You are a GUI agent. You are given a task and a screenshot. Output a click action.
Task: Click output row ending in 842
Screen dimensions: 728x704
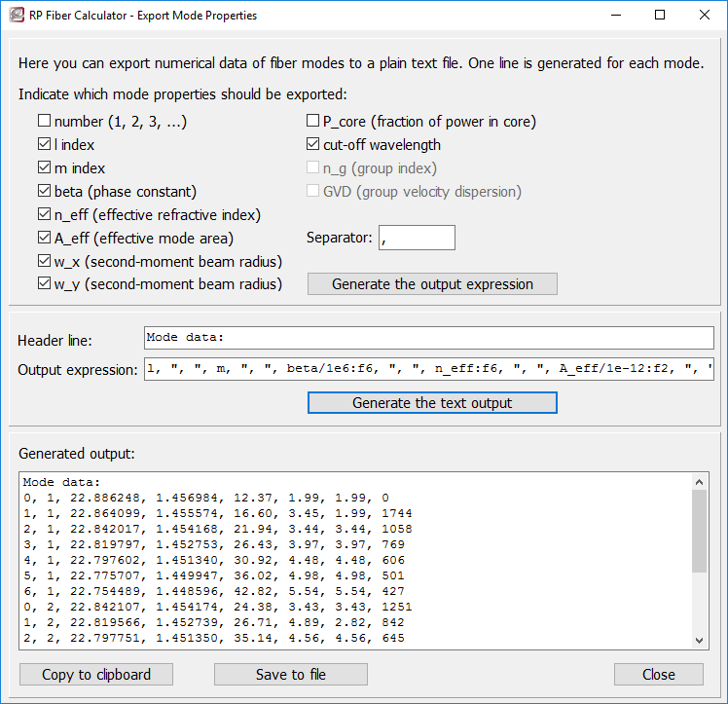coord(214,622)
